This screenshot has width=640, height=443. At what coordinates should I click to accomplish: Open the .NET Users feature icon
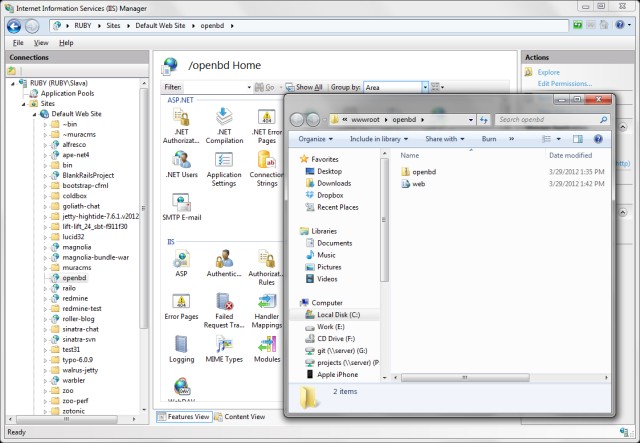click(181, 165)
